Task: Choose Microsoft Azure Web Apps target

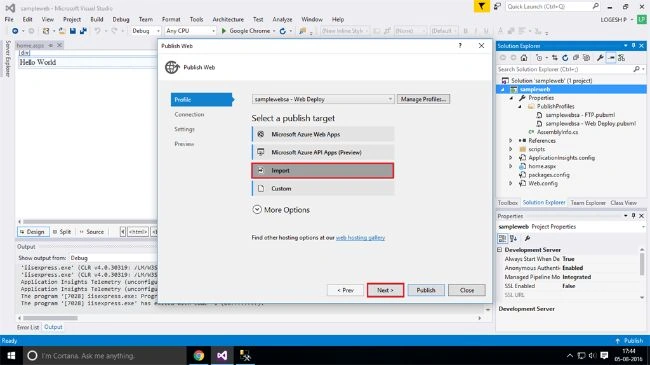Action: coord(323,134)
